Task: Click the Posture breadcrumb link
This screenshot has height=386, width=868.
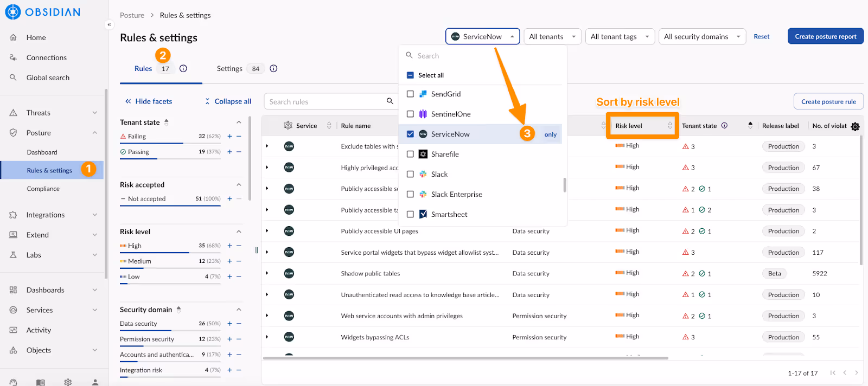Action: pyautogui.click(x=132, y=15)
